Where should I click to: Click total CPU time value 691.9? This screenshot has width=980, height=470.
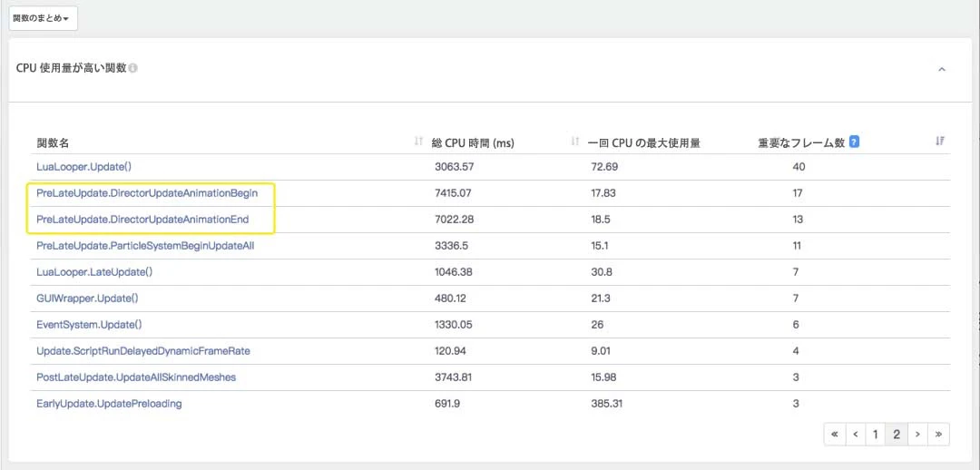coord(447,403)
